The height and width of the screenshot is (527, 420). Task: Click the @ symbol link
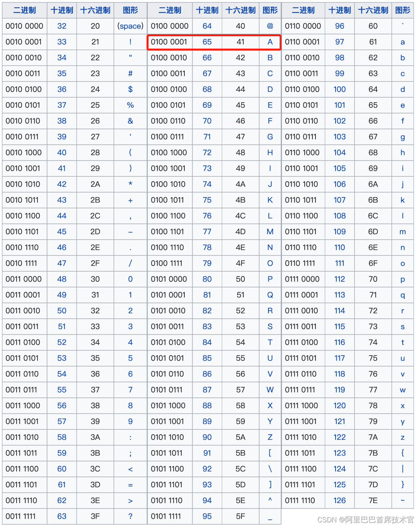point(270,26)
